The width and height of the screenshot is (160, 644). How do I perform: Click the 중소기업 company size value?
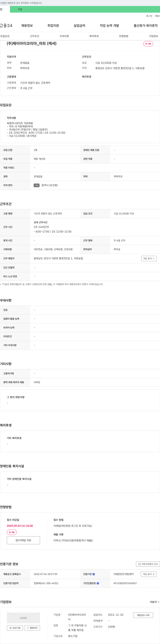coord(73,636)
